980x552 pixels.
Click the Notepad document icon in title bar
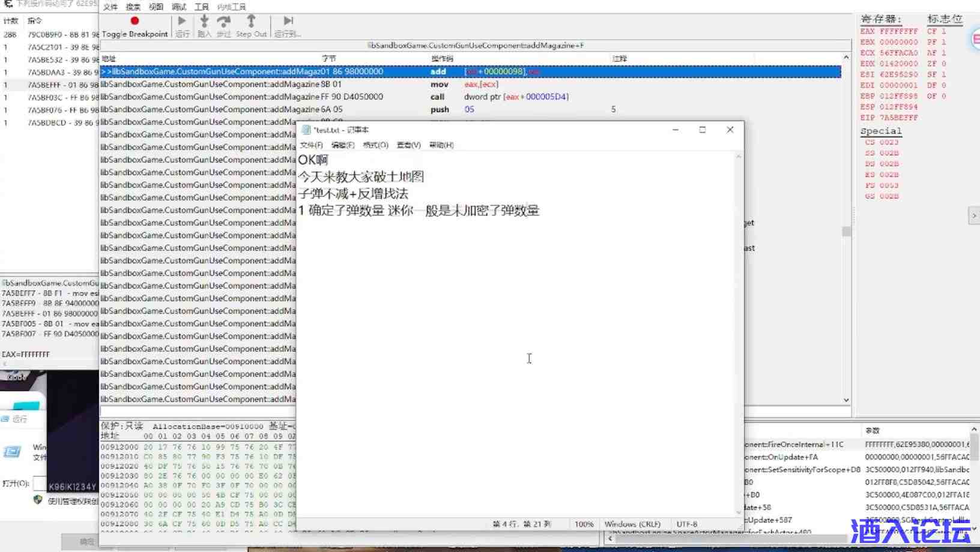pyautogui.click(x=306, y=130)
